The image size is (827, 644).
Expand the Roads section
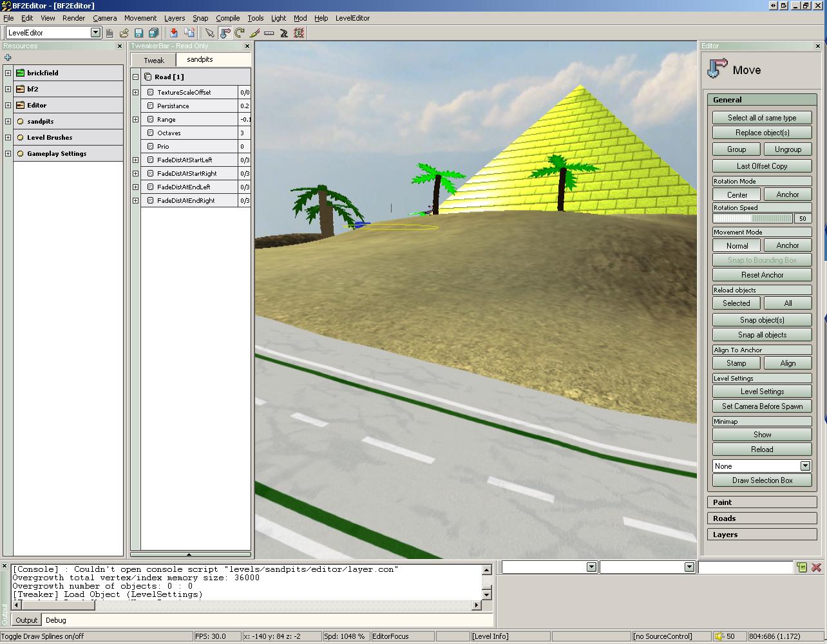762,518
